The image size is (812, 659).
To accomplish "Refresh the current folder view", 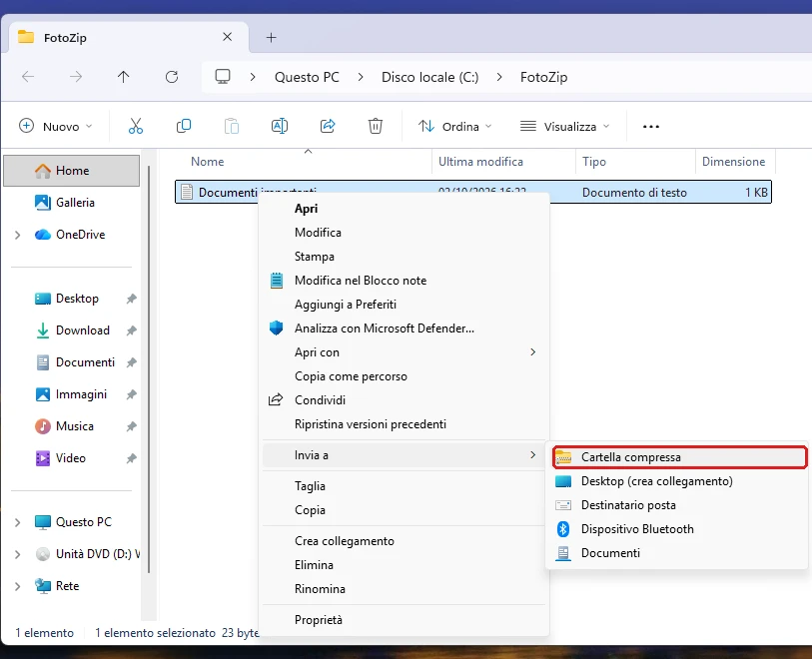I will click(x=172, y=77).
